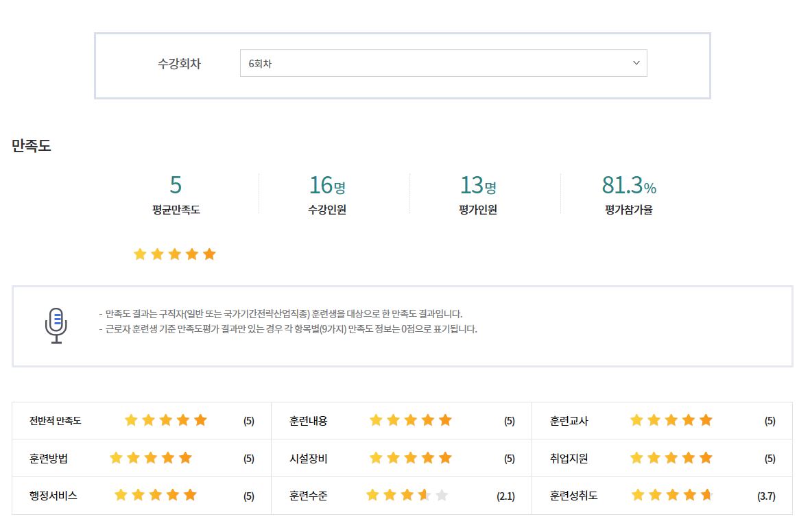Click the 평가인원 13명 figure
Screen dimensions: 799x532
coord(478,185)
